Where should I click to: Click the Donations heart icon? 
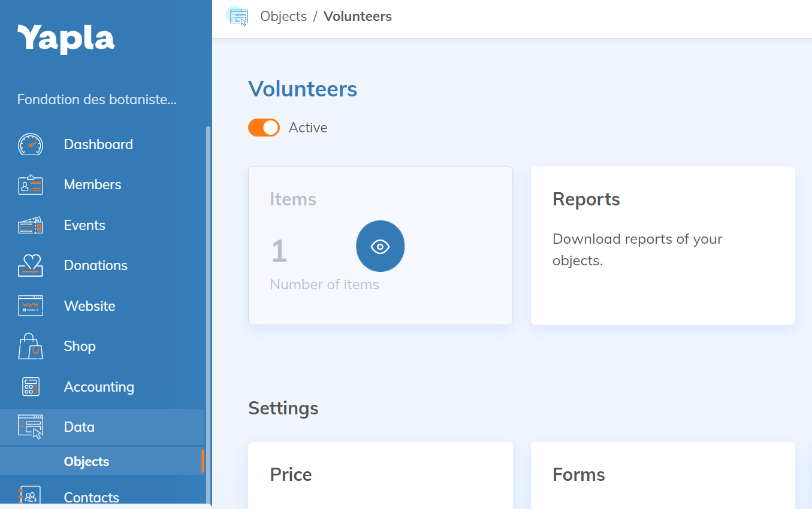point(31,265)
